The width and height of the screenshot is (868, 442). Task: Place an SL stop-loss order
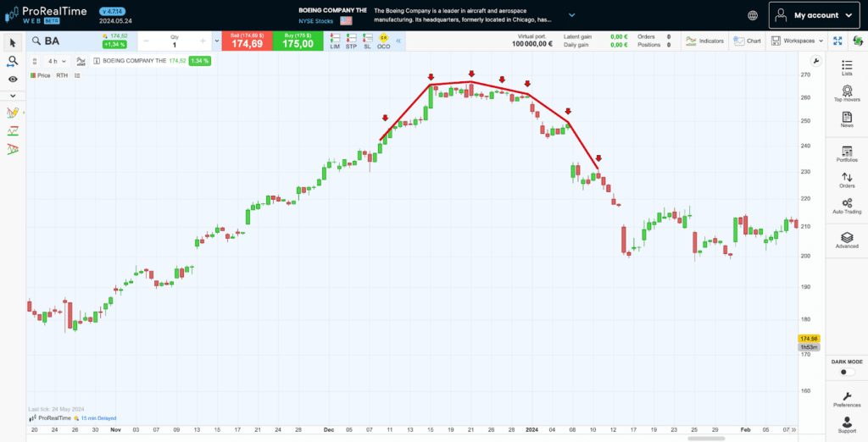pos(367,41)
